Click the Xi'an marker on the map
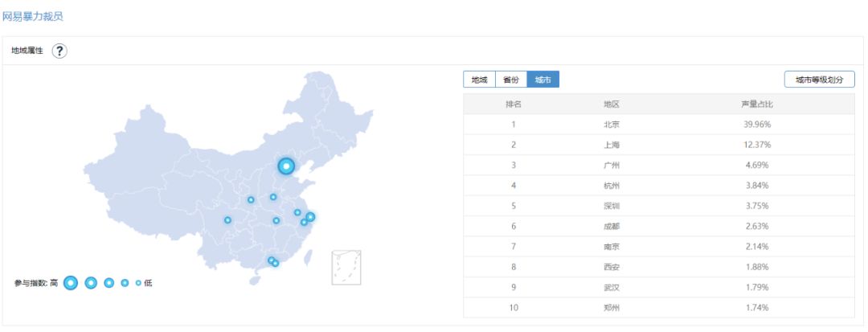The width and height of the screenshot is (868, 332). point(251,199)
